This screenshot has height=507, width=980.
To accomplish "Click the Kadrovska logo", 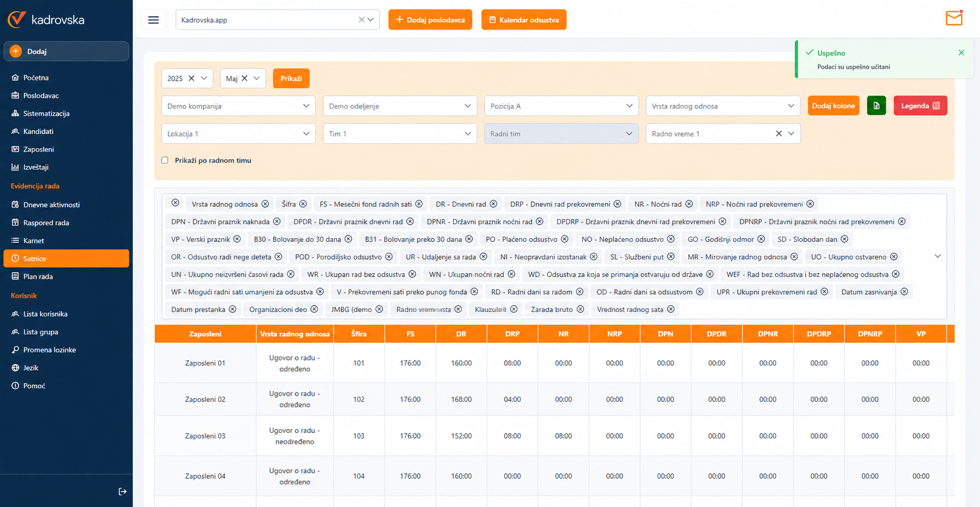I will (46, 20).
